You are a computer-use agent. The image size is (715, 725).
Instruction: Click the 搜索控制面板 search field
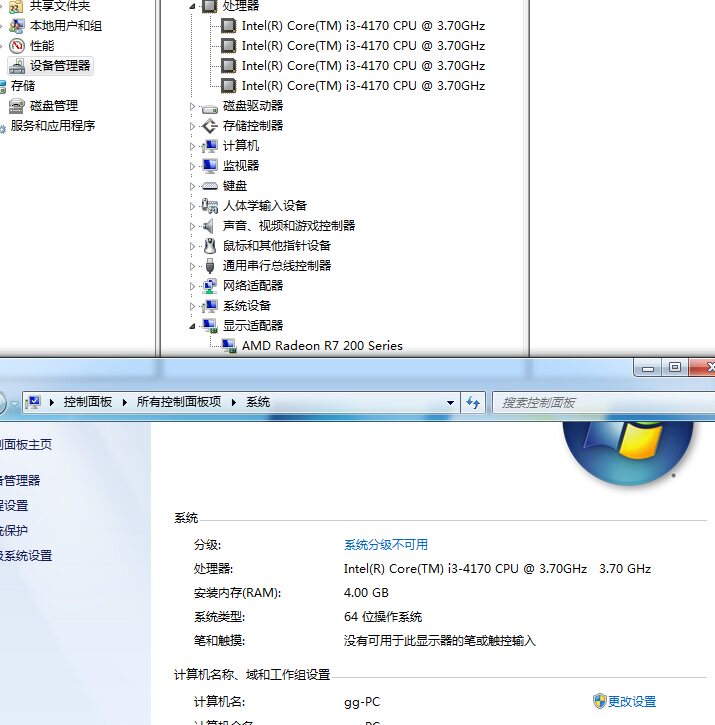(x=604, y=403)
